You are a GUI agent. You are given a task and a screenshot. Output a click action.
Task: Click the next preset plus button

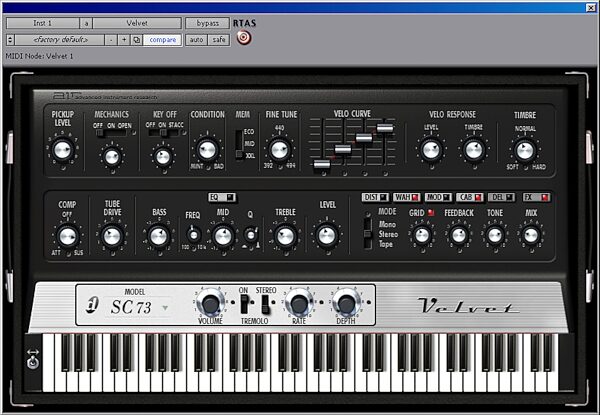(124, 40)
